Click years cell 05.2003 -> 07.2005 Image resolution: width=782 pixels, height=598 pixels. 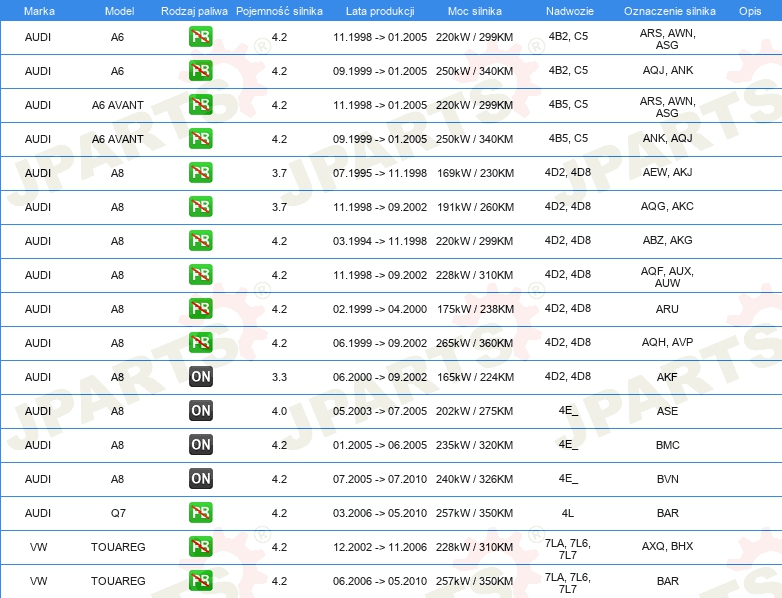click(380, 411)
